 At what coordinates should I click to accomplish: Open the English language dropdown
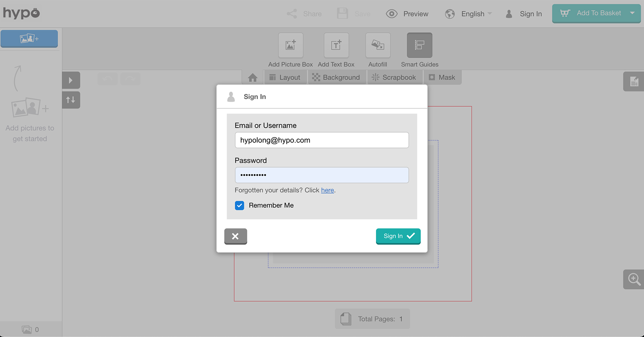[468, 14]
